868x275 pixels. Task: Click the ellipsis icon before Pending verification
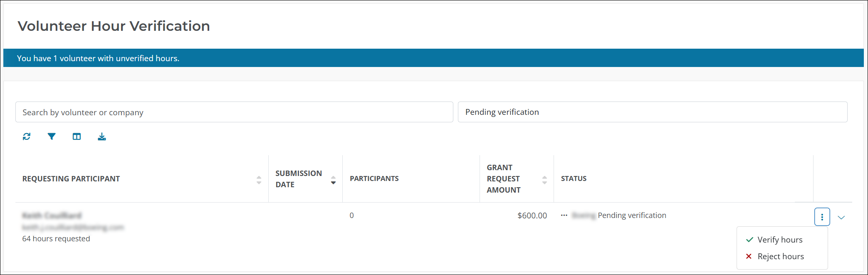[564, 216]
